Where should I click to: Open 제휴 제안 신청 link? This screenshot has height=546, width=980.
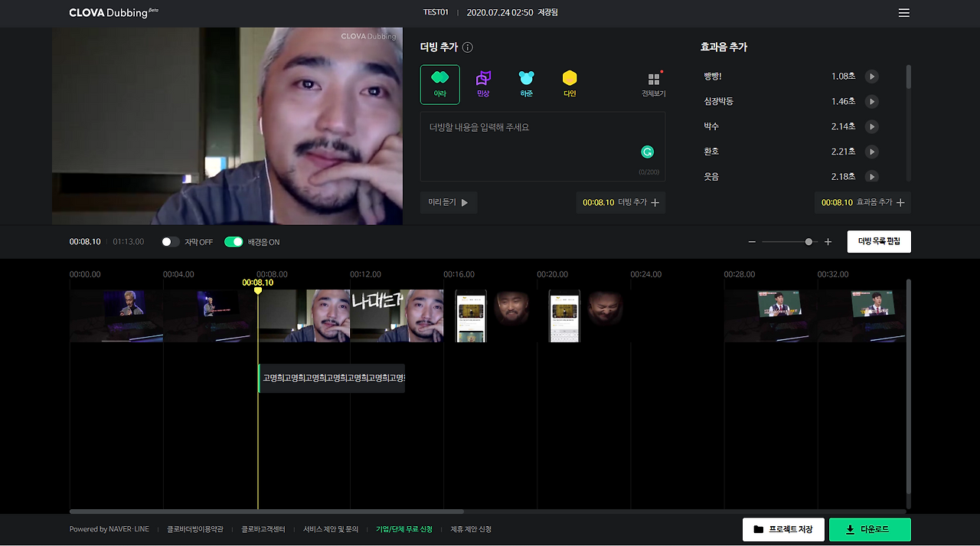pyautogui.click(x=471, y=529)
